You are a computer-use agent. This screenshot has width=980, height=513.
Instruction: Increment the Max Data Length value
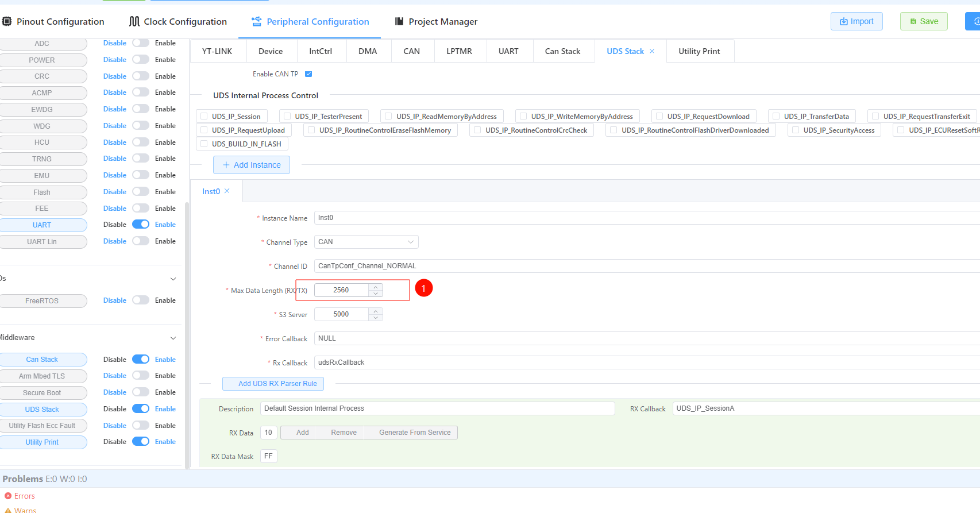coord(376,287)
